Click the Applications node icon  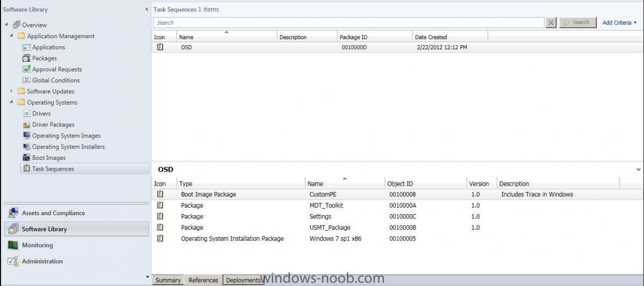pos(27,47)
